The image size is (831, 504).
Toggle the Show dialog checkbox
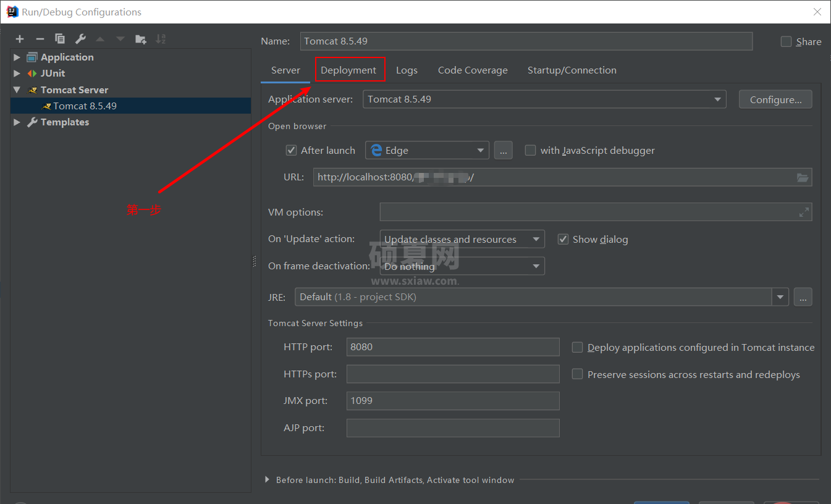coord(563,239)
